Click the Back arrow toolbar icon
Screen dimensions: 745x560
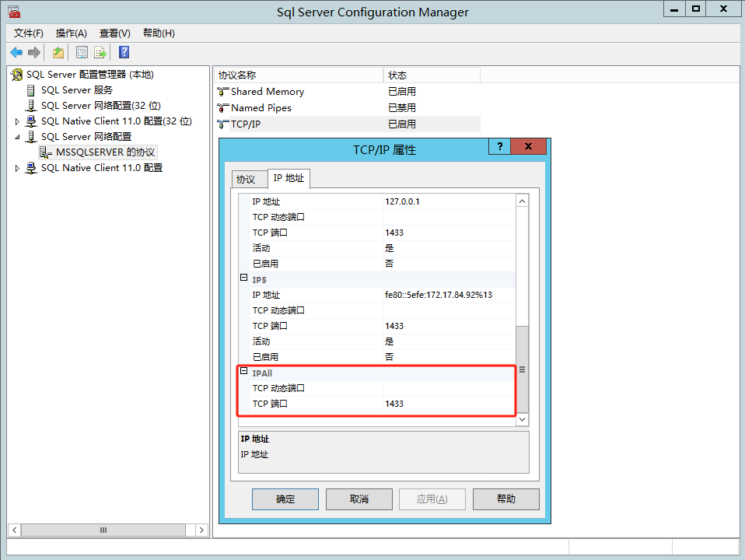[x=16, y=52]
